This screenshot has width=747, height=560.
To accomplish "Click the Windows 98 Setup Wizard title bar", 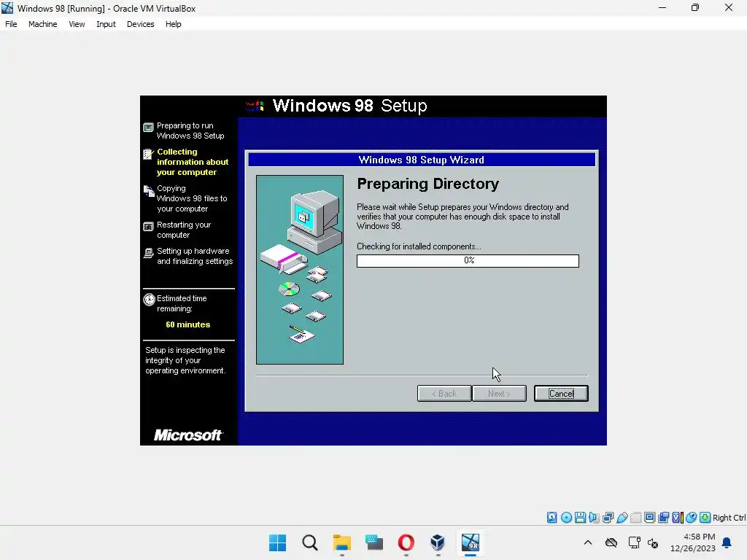I will tap(422, 160).
